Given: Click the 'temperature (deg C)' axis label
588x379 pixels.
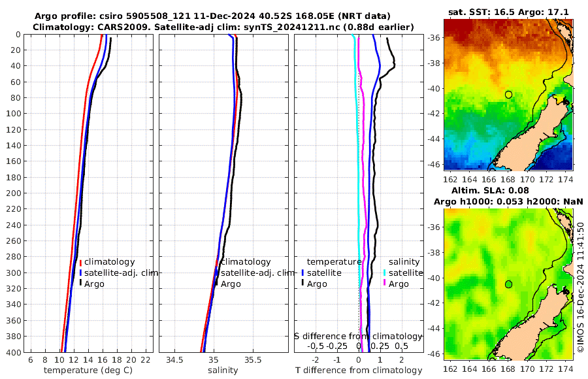Looking at the screenshot, I should click(88, 371).
